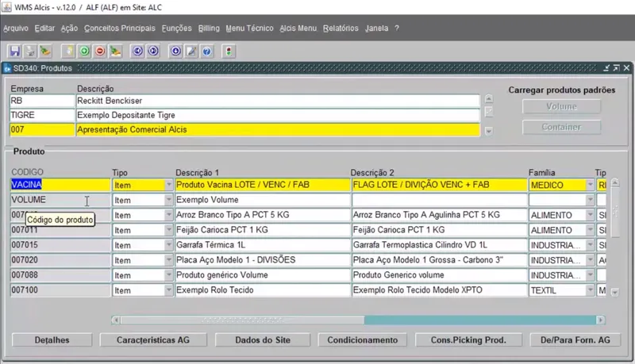Screen dimensions: 635x364
Task: Click the Condicionamento button
Action: click(x=363, y=340)
